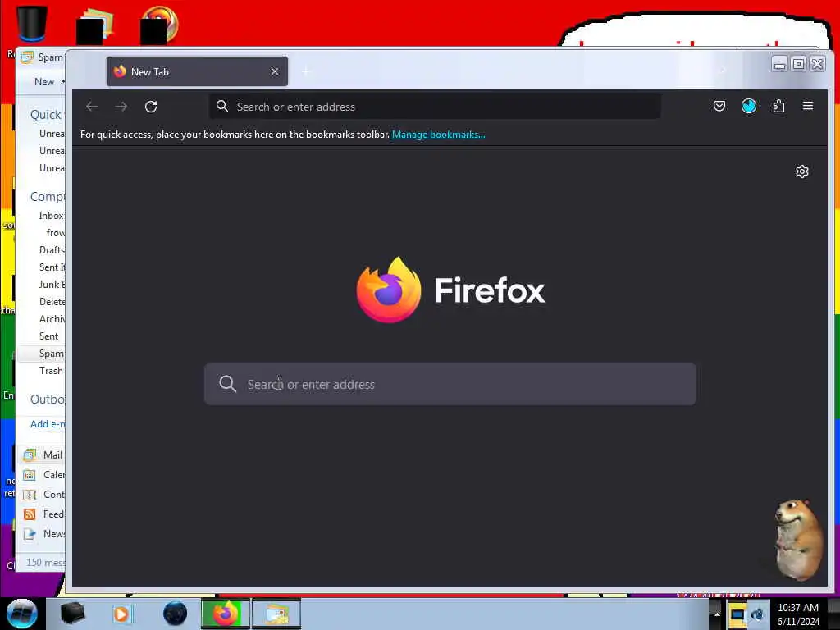Reload the page in Firefox
The image size is (840, 630).
151,107
